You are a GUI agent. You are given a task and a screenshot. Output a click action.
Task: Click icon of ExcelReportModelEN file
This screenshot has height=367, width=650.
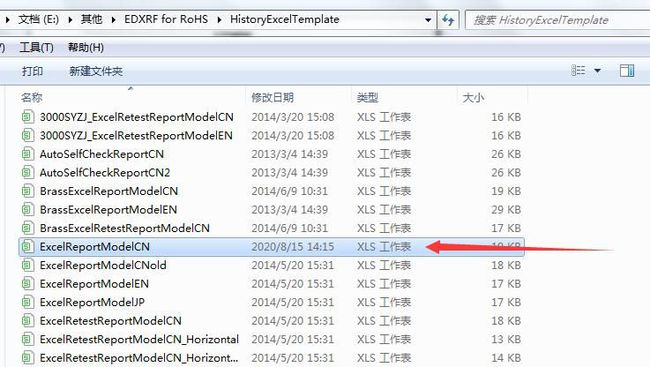pos(27,283)
